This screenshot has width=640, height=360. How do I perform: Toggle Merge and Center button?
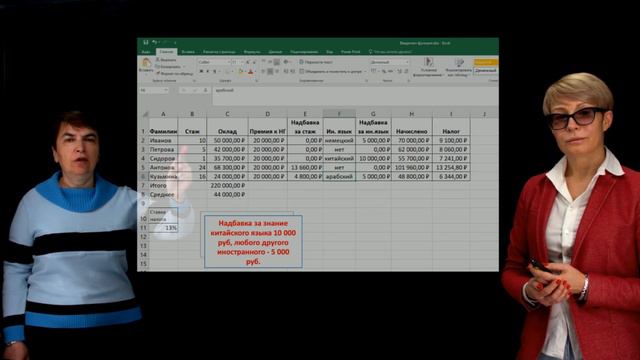[x=331, y=71]
